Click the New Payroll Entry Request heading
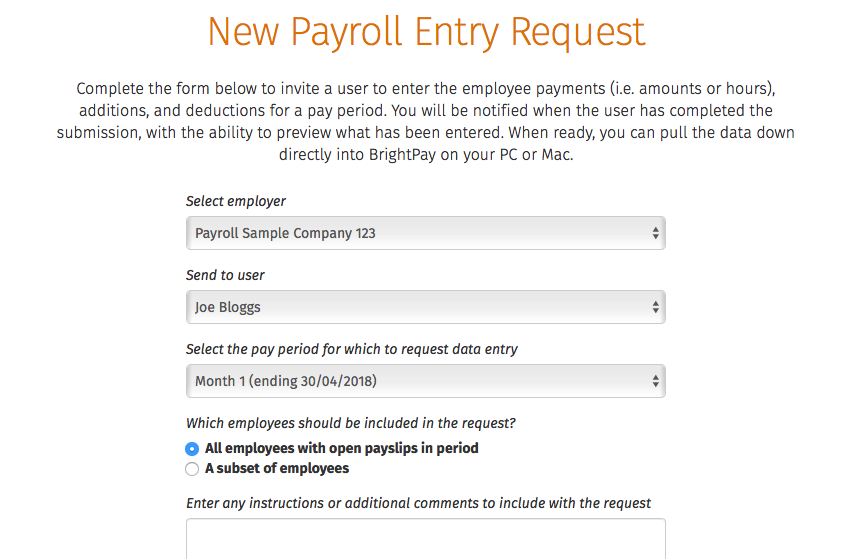Viewport: 864px width, 559px height. pos(426,32)
